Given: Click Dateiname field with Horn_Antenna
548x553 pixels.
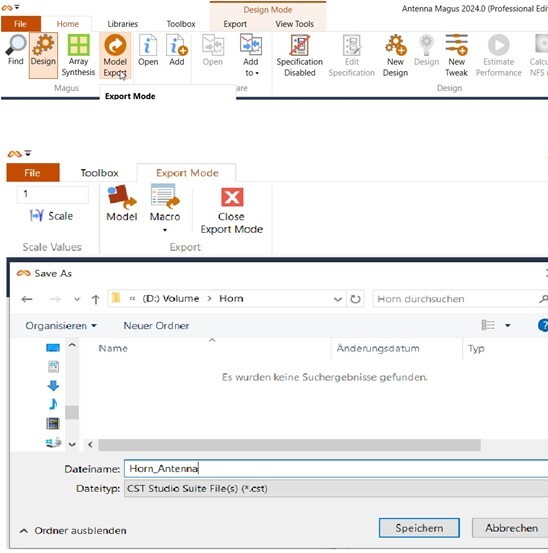Looking at the screenshot, I should pos(336,469).
